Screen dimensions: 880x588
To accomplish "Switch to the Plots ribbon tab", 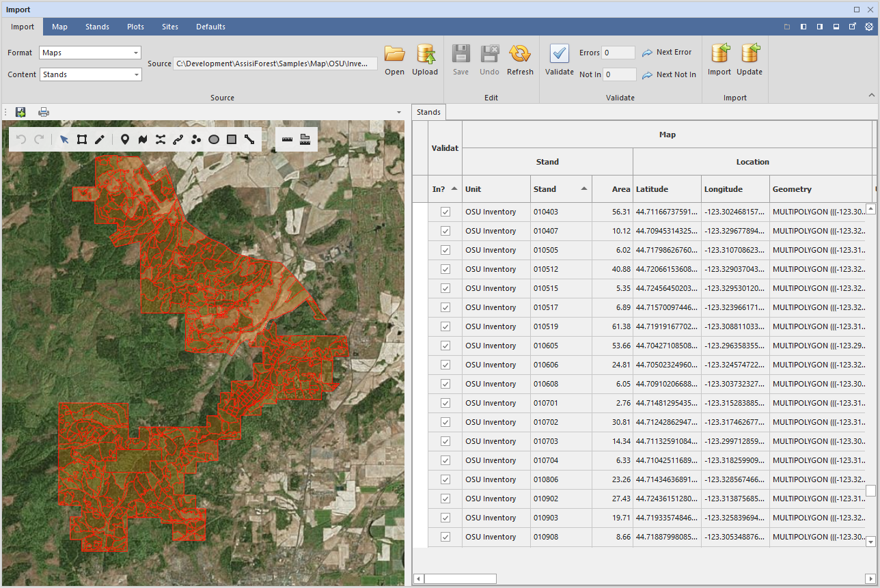I will click(x=135, y=27).
